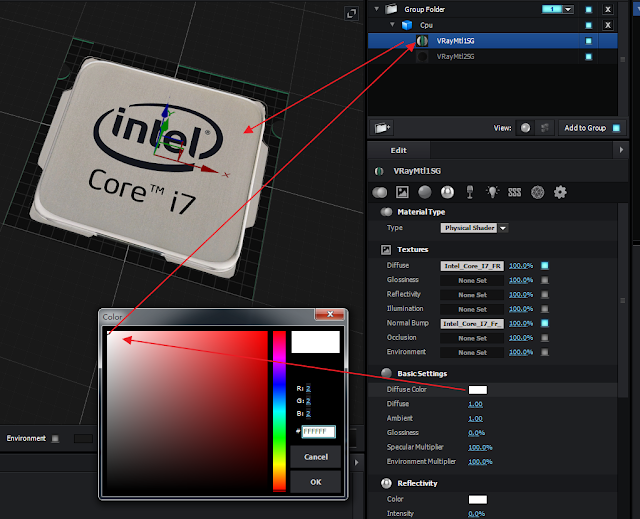Enable the Illumination texture checkbox
640x519 pixels.
pos(544,309)
